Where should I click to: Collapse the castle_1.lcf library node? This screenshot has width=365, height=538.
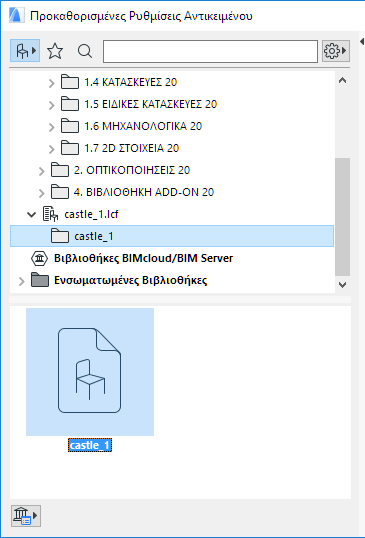pos(32,214)
